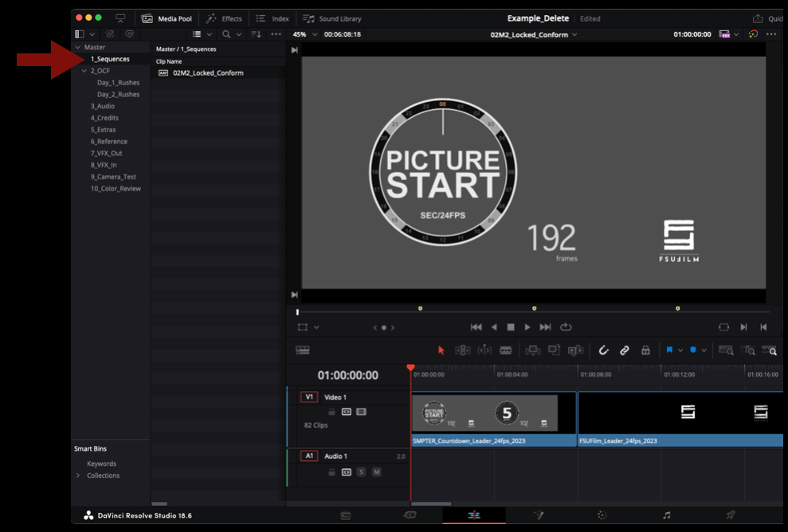Click the full screen viewer presentation icon
The height and width of the screenshot is (532, 788).
[120, 18]
